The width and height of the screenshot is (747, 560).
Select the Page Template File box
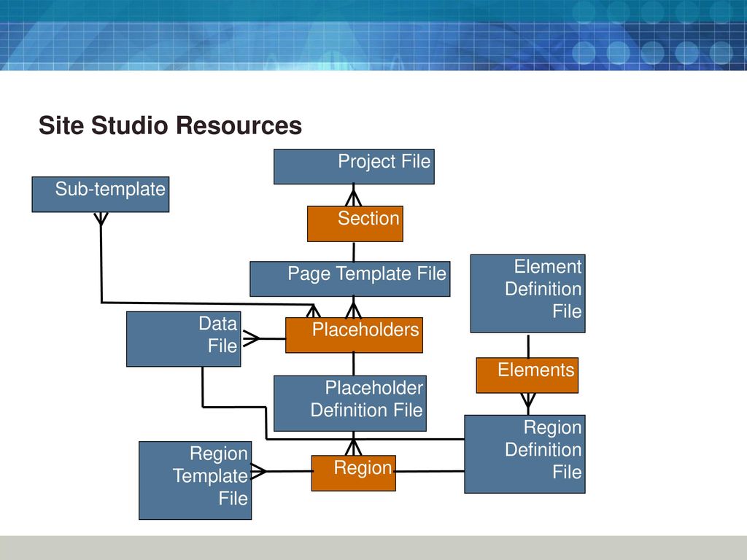(350, 279)
